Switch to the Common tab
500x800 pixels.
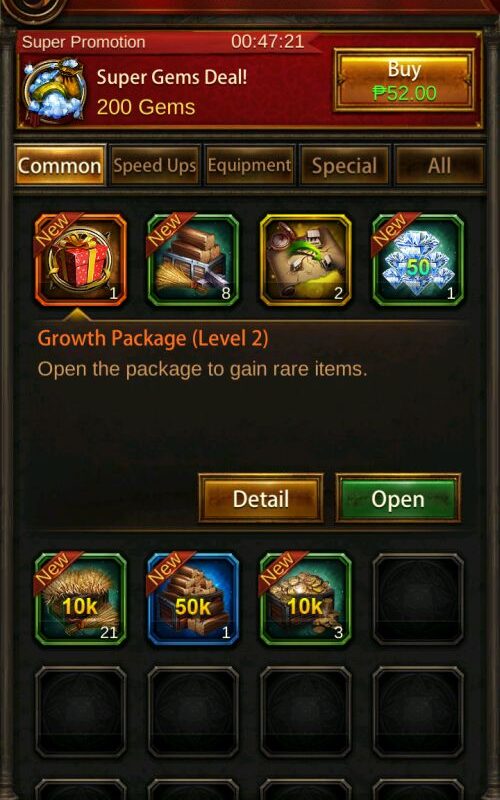[60, 166]
